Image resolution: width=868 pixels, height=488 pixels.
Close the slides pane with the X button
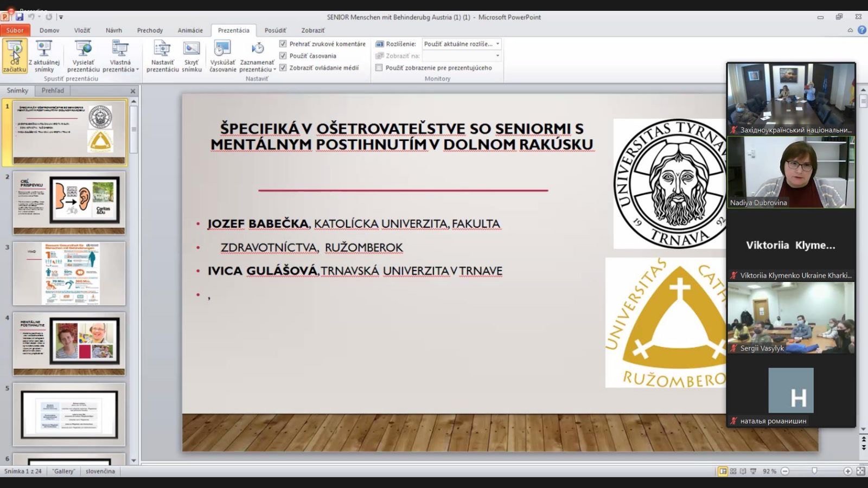[133, 91]
